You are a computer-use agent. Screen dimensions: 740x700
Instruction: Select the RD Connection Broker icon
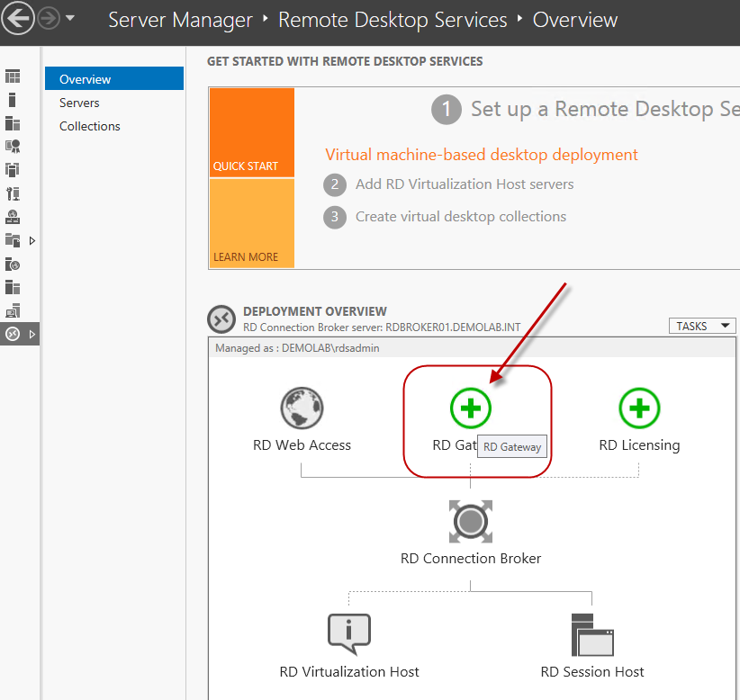pyautogui.click(x=470, y=522)
